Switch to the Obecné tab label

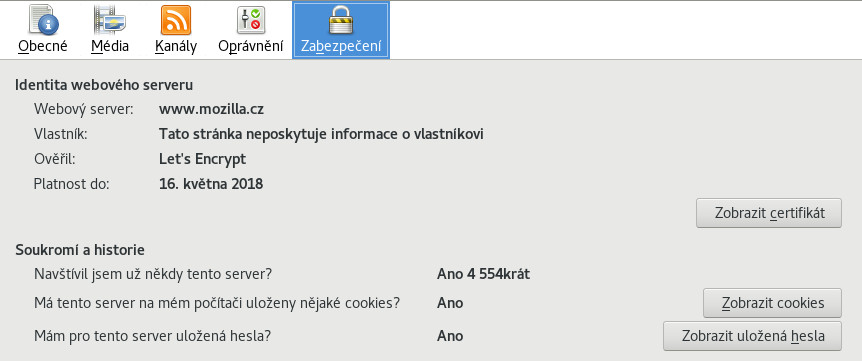coord(43,46)
